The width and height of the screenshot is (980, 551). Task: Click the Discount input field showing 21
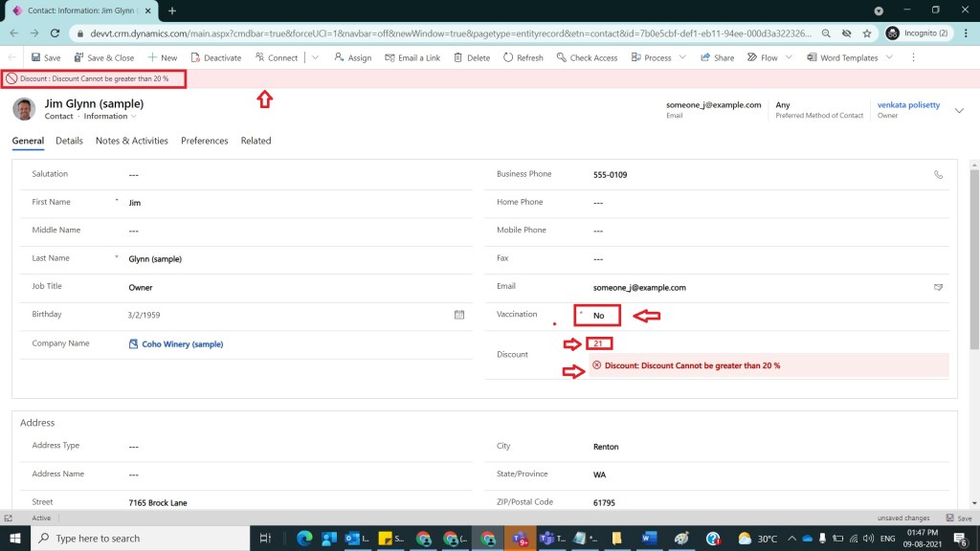599,343
